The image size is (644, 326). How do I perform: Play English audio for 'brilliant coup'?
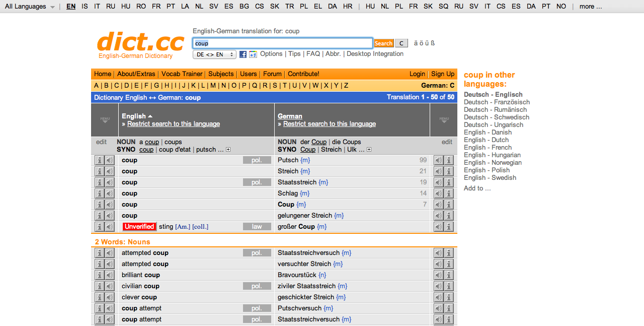(x=109, y=275)
